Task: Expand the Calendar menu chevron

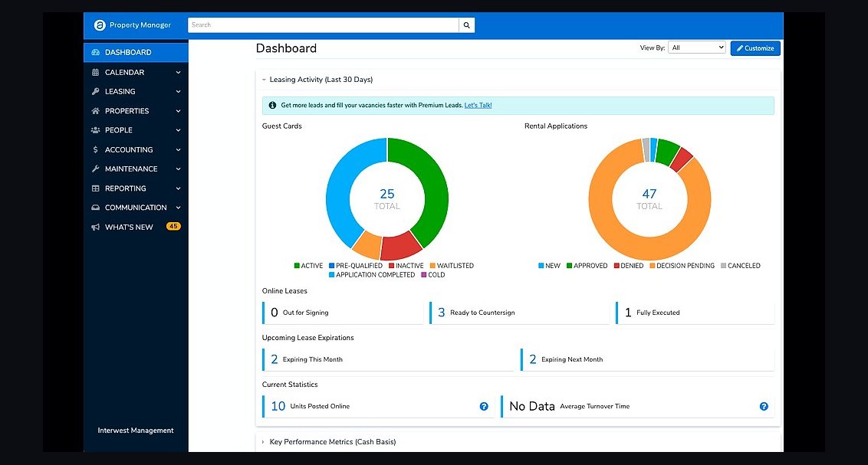Action: tap(178, 73)
